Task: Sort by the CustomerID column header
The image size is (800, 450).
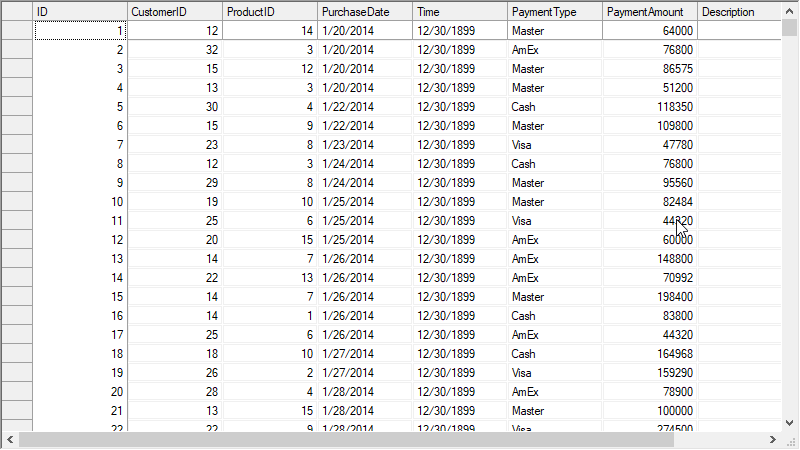Action: (x=175, y=12)
